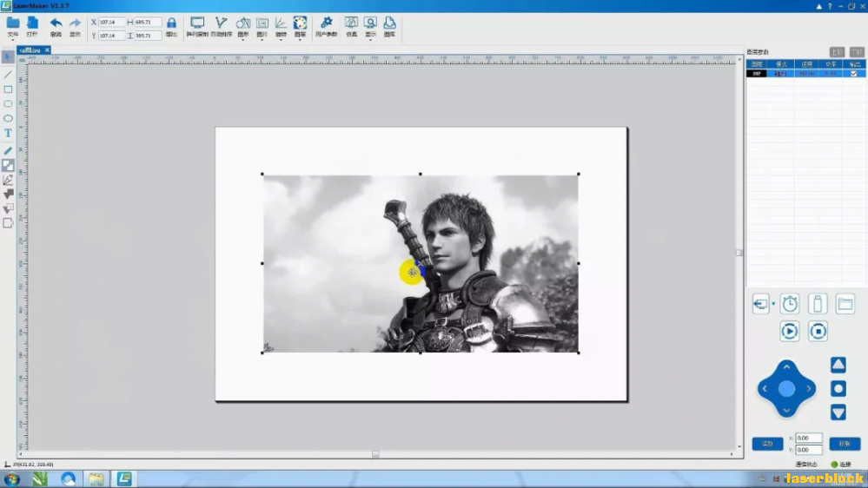Open the Windows Start button
Viewport: 868px width, 488px height.
click(x=11, y=479)
